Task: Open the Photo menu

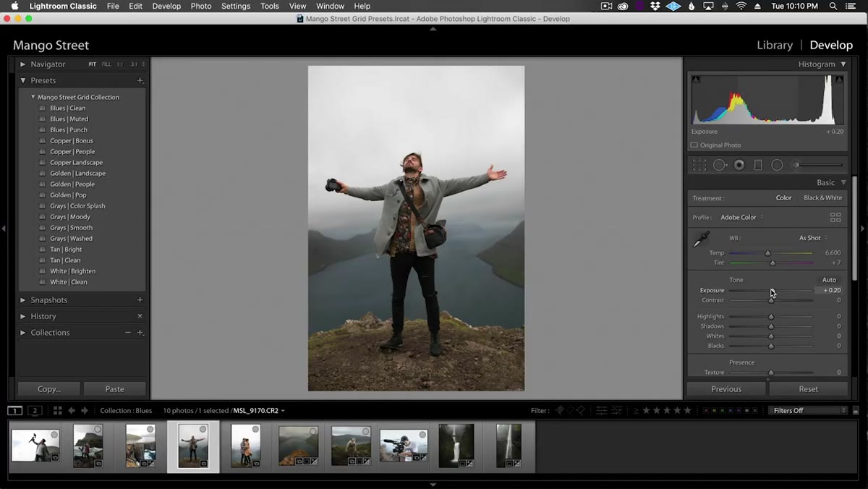Action: pos(201,6)
